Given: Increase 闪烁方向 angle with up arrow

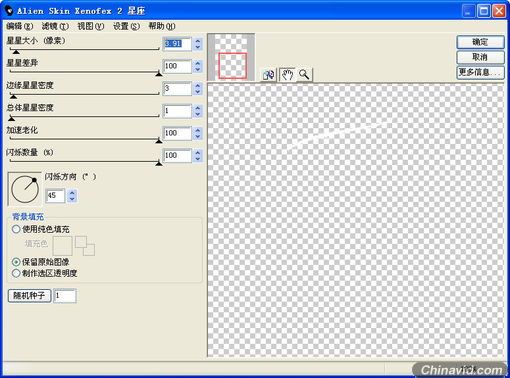Looking at the screenshot, I should pos(72,192).
